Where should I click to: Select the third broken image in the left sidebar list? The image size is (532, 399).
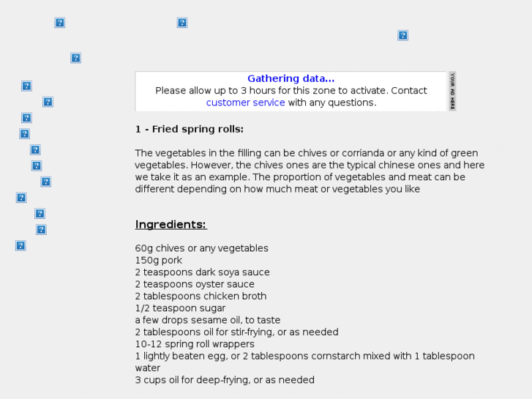[26, 118]
